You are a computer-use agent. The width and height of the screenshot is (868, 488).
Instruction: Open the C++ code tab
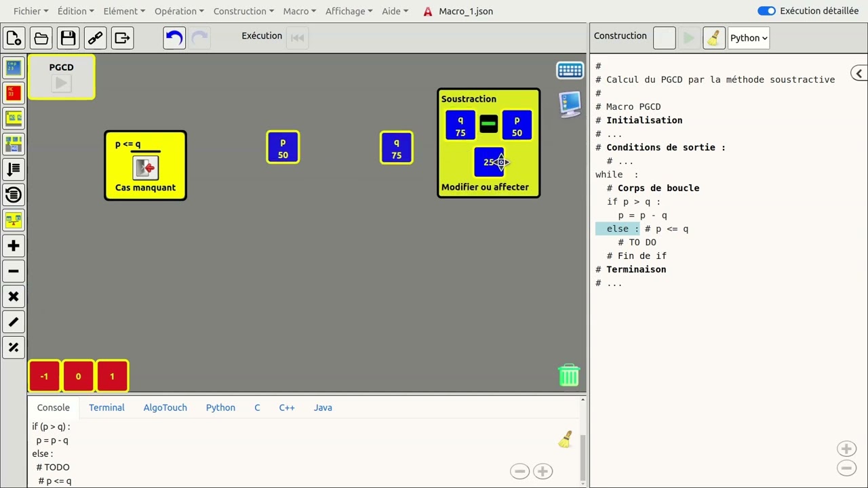[x=287, y=407]
